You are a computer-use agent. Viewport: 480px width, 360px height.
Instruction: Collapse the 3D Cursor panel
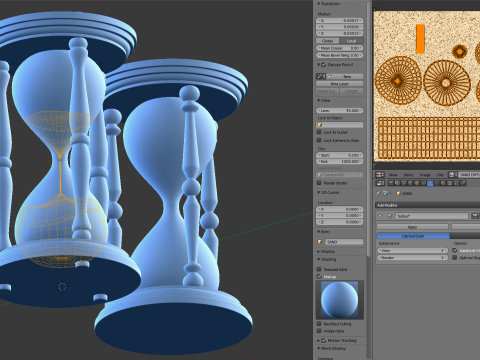[x=319, y=192]
